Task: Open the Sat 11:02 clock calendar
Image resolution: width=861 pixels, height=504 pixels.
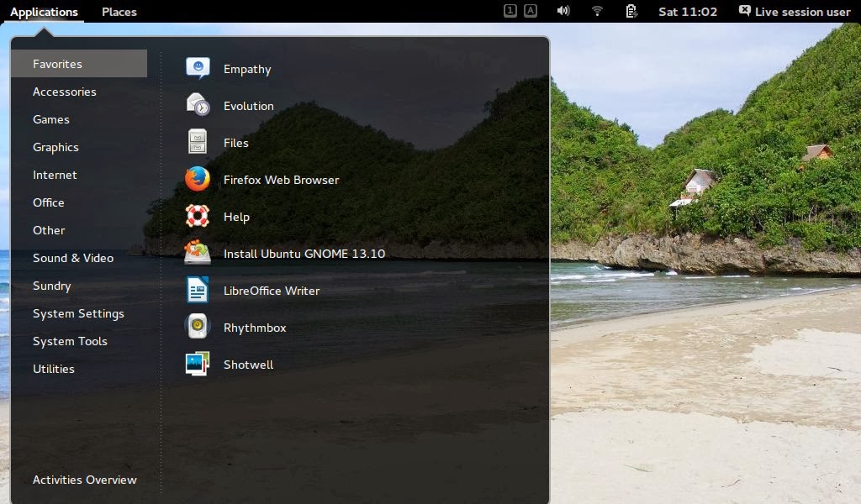Action: click(x=688, y=12)
